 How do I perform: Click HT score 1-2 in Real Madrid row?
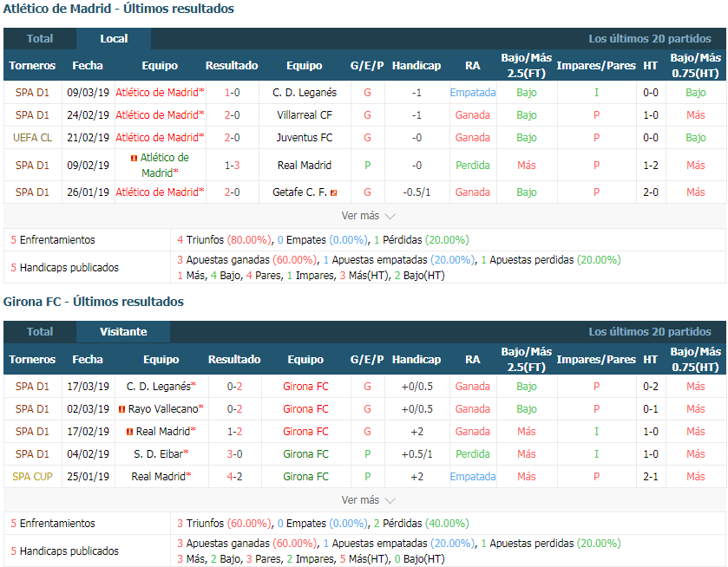651,166
